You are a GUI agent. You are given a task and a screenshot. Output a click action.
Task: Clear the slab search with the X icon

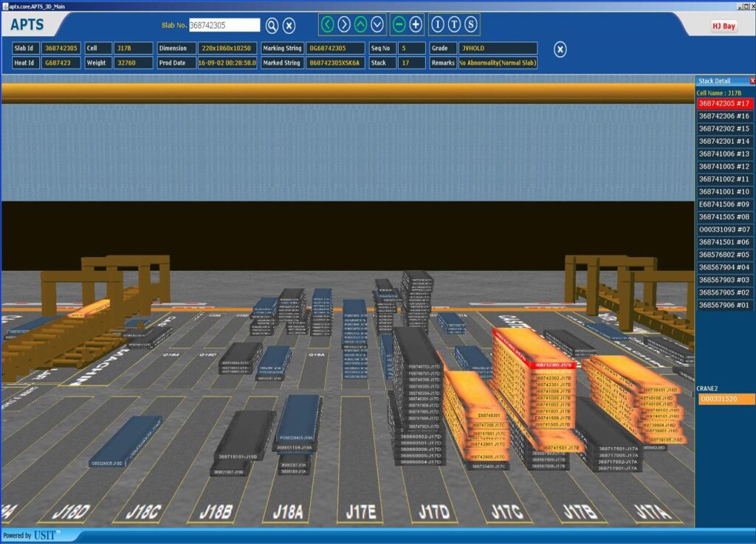(289, 26)
